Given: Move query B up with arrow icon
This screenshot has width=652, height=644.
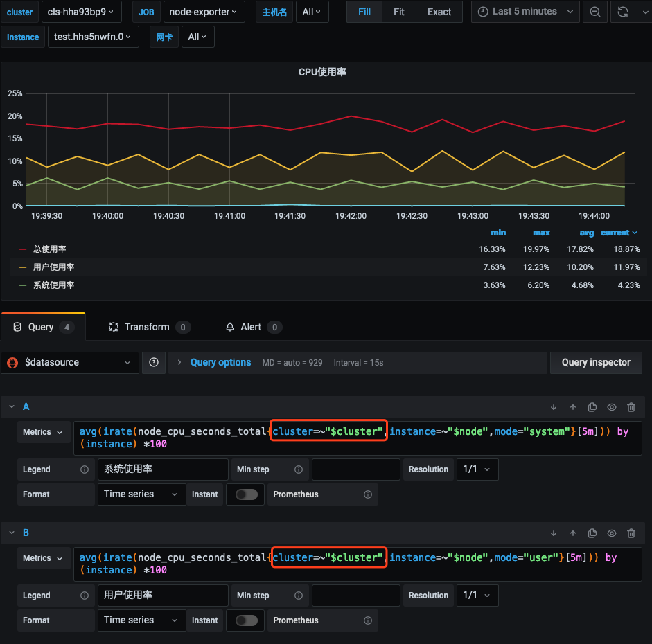Looking at the screenshot, I should pyautogui.click(x=573, y=533).
